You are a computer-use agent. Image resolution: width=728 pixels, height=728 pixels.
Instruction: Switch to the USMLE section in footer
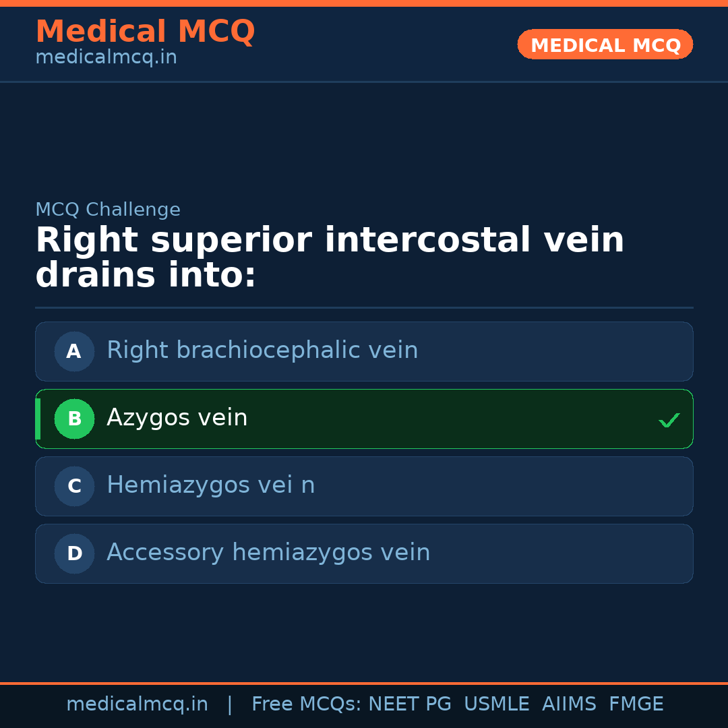497,704
